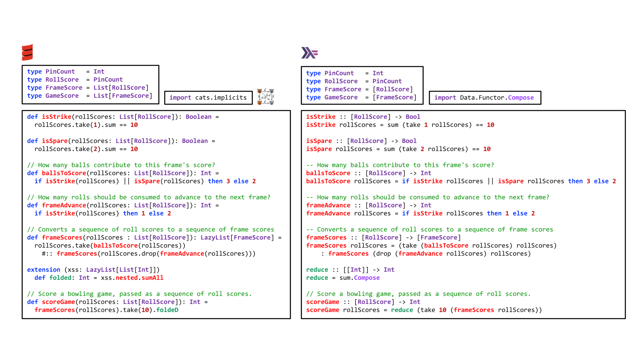Click the nested.sumAll expression in Scala
The width and height of the screenshot is (644, 362).
click(139, 278)
